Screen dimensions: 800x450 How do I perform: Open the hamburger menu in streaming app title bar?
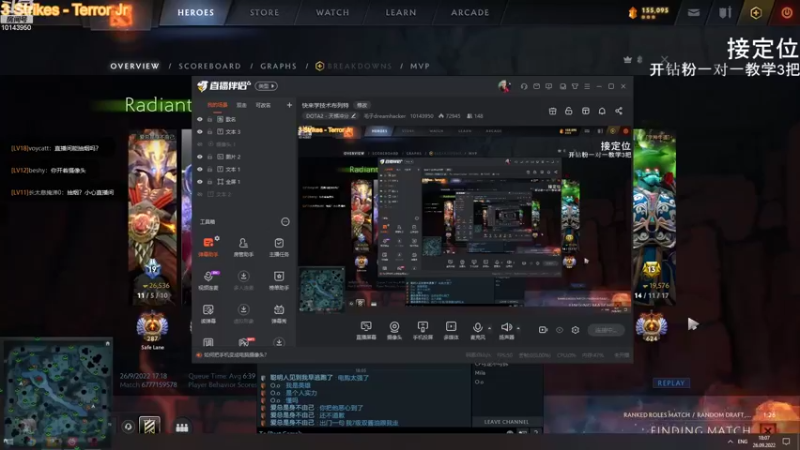pyautogui.click(x=587, y=86)
